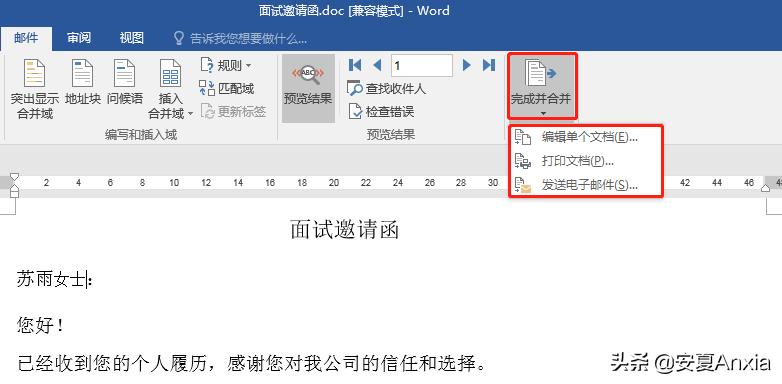
Task: Click the greyed 更新标签 update labels button
Action: 233,111
